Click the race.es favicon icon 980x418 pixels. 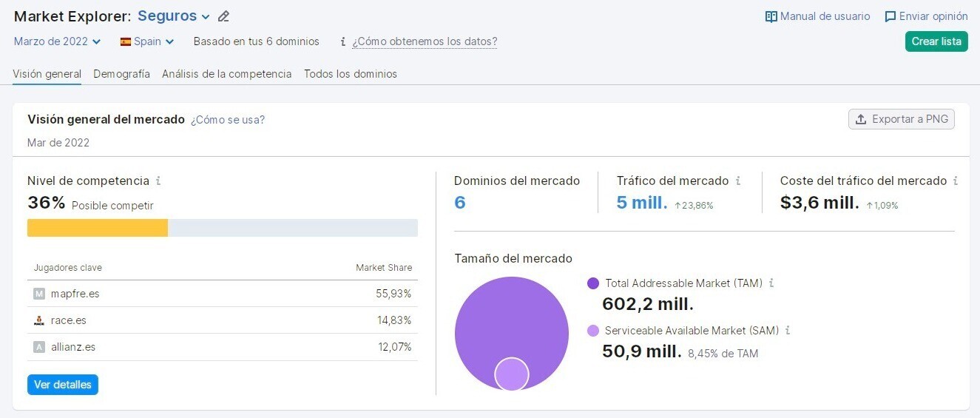point(39,320)
